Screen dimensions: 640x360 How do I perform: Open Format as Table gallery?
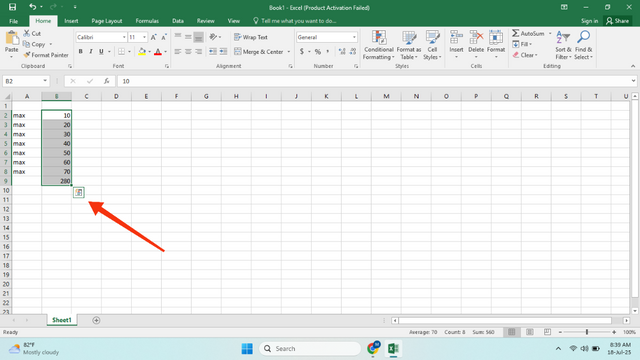(x=409, y=45)
